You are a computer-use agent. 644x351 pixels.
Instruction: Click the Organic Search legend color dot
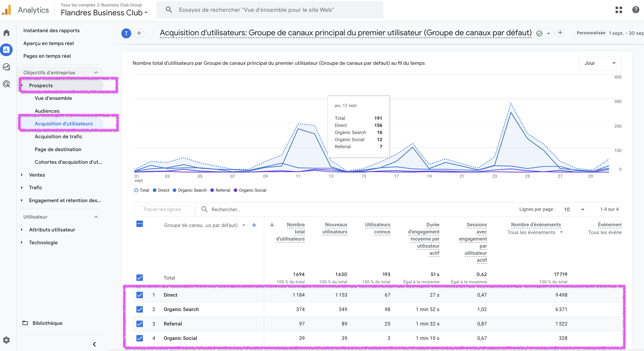tap(175, 190)
